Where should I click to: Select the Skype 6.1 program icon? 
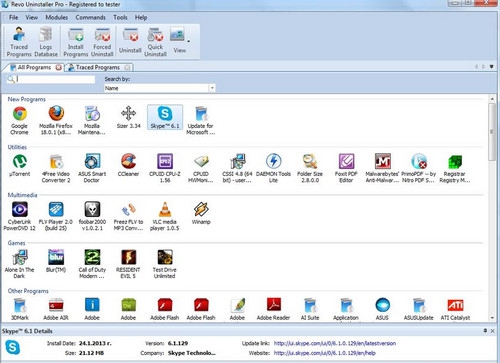(165, 117)
